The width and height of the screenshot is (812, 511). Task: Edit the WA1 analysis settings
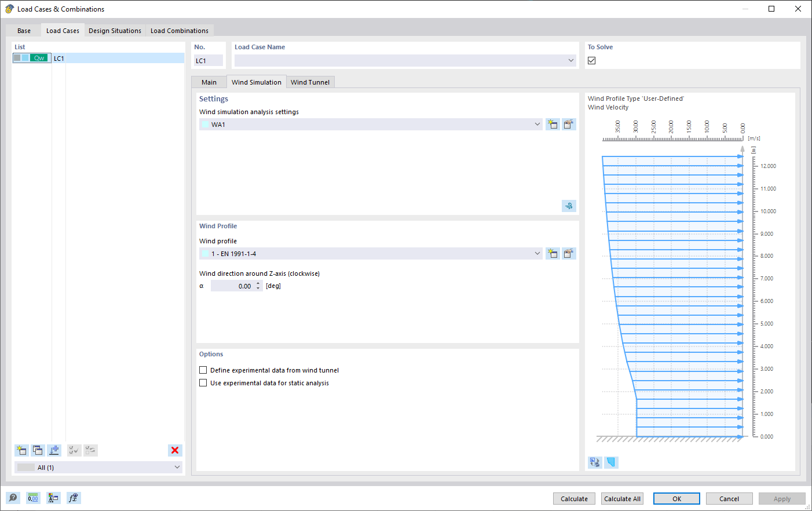pyautogui.click(x=569, y=124)
